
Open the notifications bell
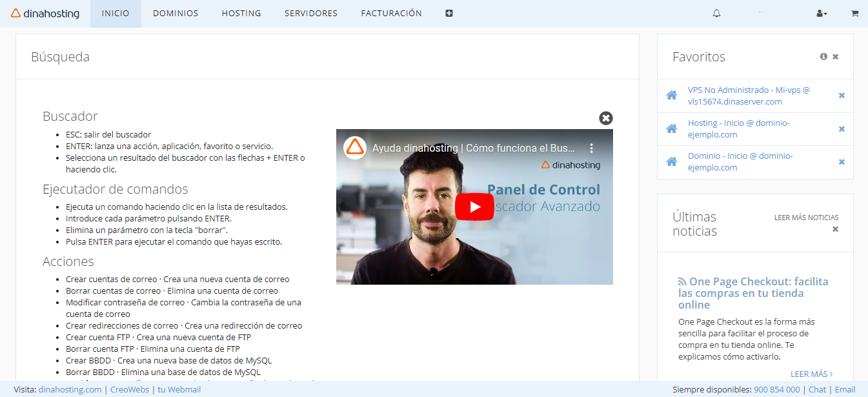(x=716, y=12)
